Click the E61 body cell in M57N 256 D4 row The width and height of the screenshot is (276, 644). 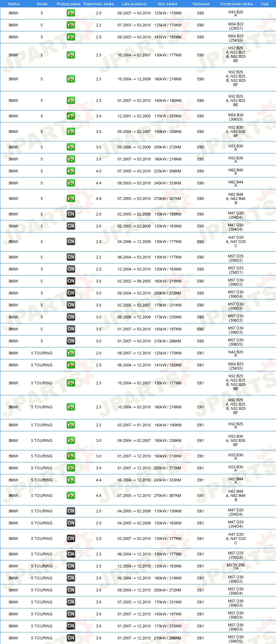[x=200, y=566]
